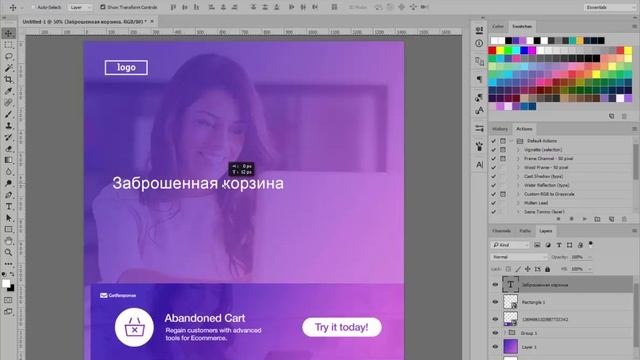Screen dimensions: 640x360
Task: Expand the Water Reflection (type) action
Action: (518, 185)
